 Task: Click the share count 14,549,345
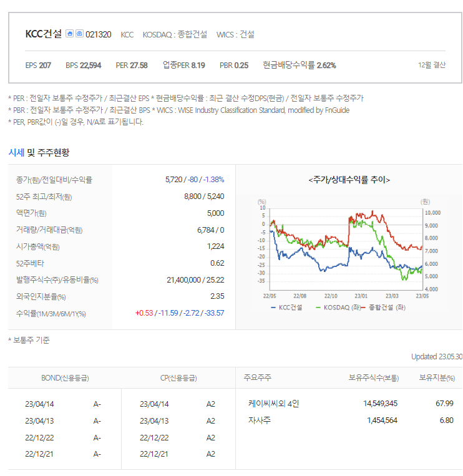click(380, 404)
